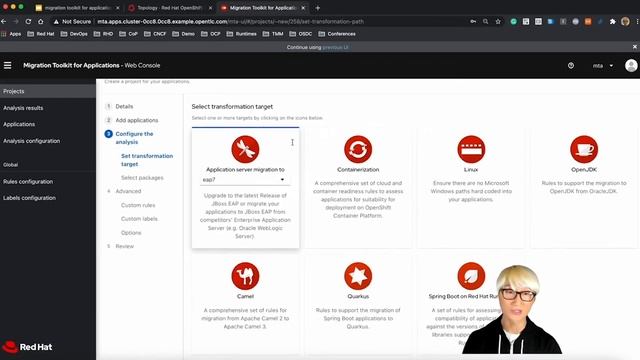Click the Red Hat logo in sidebar
The image size is (640, 360).
pyautogui.click(x=27, y=347)
